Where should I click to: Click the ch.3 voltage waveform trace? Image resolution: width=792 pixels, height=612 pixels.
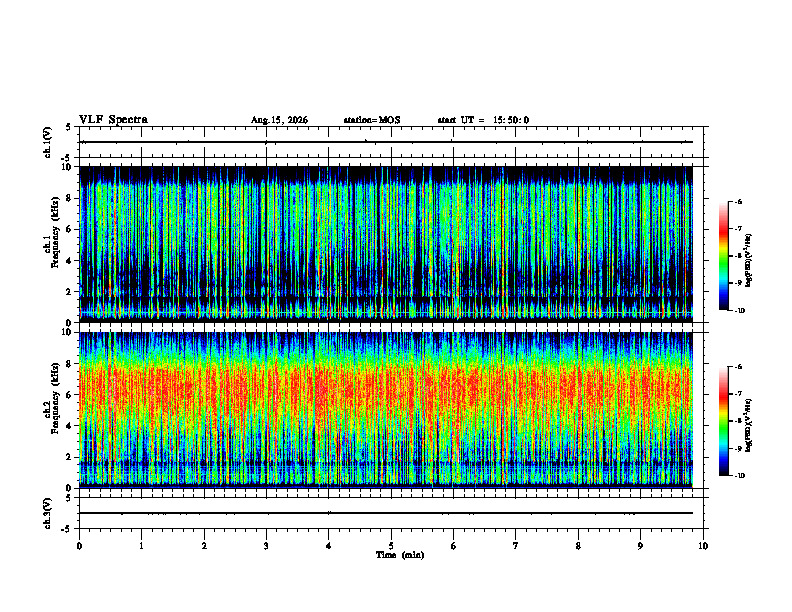coord(386,513)
